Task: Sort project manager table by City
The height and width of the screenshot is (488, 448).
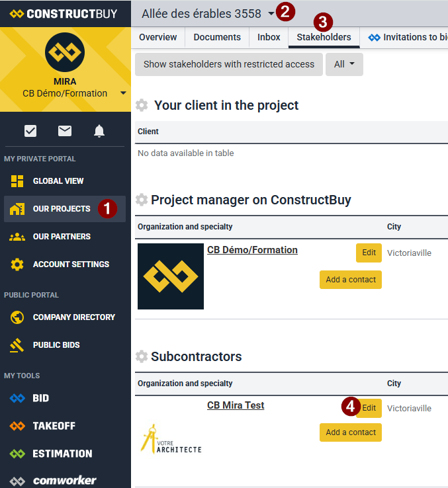Action: (x=394, y=227)
